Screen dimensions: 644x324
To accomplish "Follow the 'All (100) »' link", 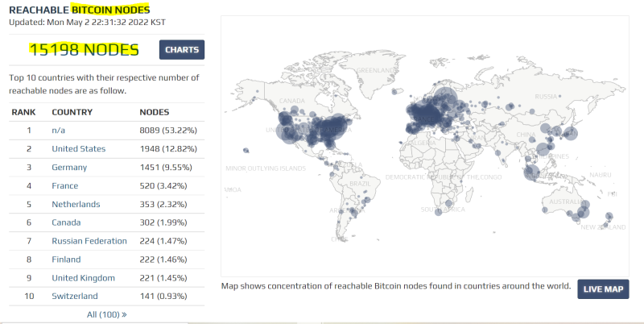I will coord(107,314).
